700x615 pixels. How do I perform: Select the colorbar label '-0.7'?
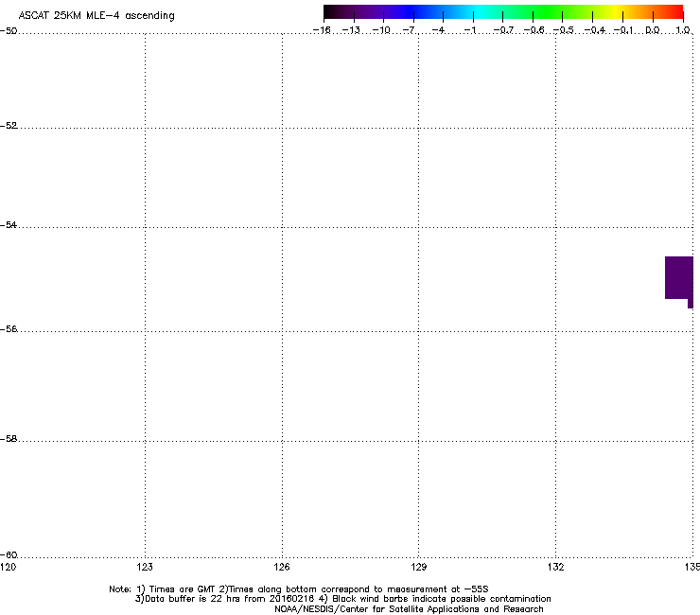click(503, 30)
